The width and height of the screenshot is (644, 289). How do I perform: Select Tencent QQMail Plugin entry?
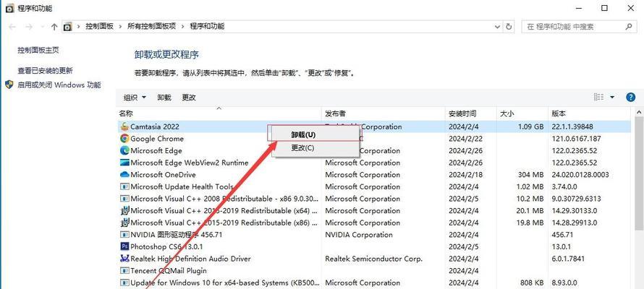[169, 270]
